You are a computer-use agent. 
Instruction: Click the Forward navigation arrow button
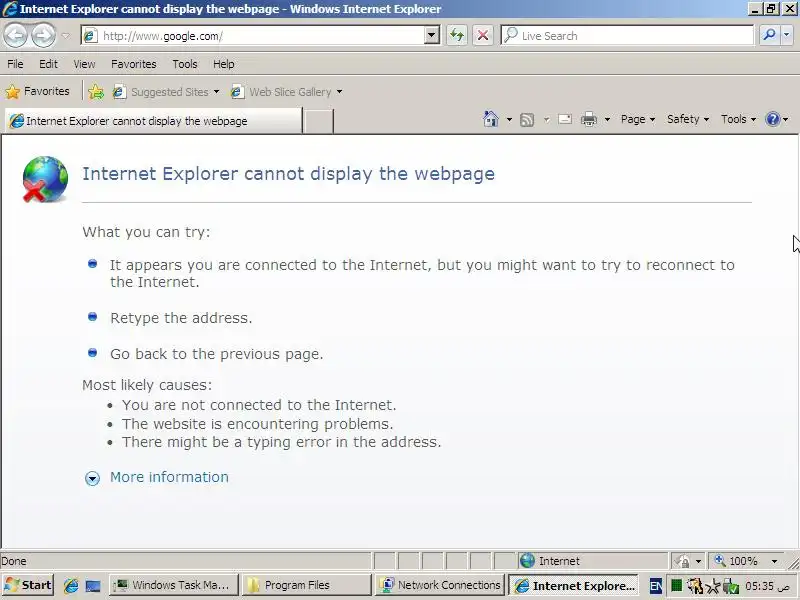click(x=43, y=36)
